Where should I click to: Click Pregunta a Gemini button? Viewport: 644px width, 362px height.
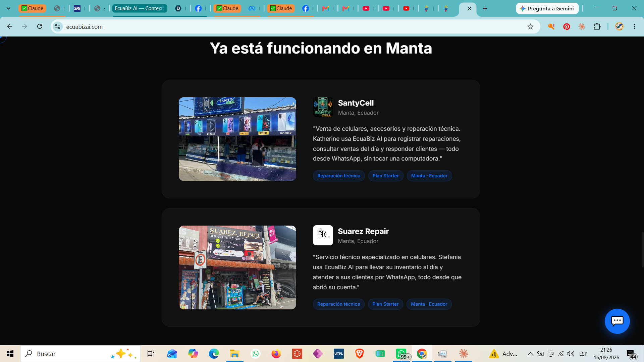coord(547,8)
